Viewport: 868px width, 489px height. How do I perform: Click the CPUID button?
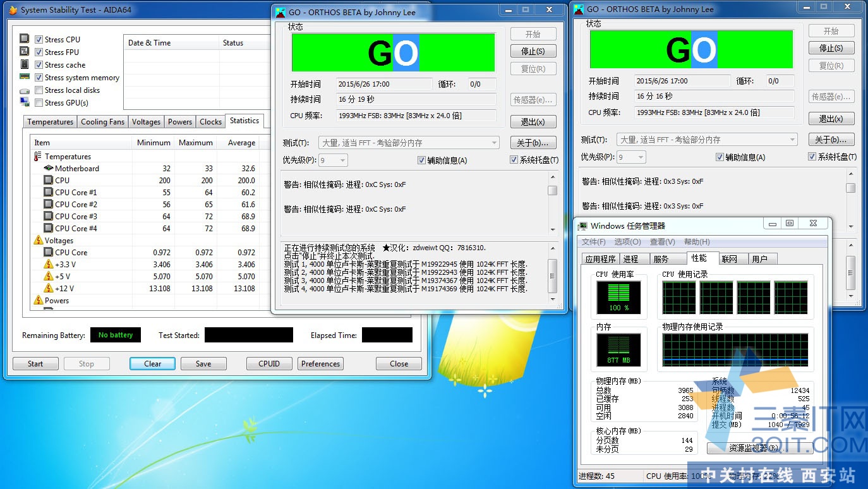(269, 364)
